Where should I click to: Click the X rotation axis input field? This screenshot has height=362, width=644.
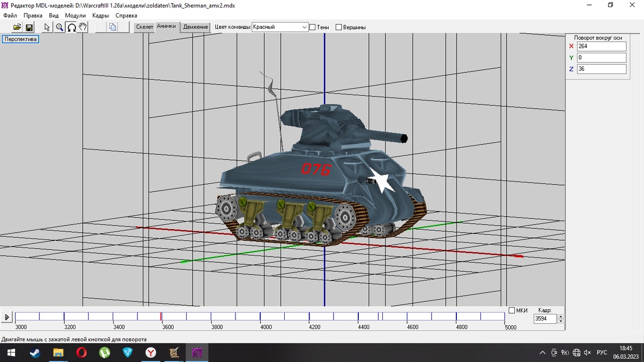pyautogui.click(x=601, y=46)
